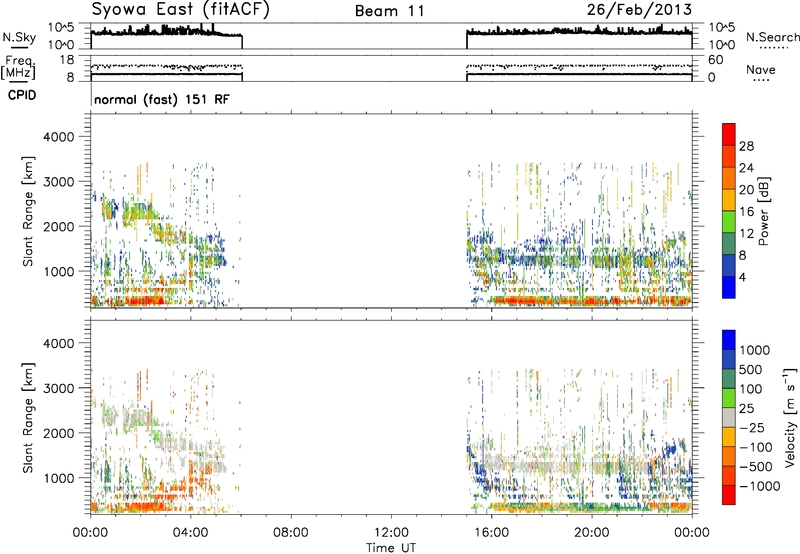Viewport: 800px width, 554px height.
Task: Click the '20:00' time tick label
Action: 592,533
